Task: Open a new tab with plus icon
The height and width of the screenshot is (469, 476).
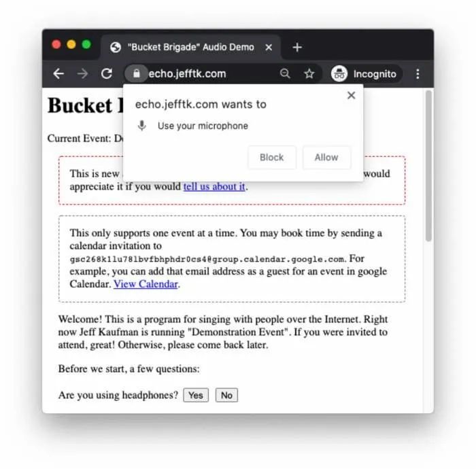Action: click(x=297, y=48)
